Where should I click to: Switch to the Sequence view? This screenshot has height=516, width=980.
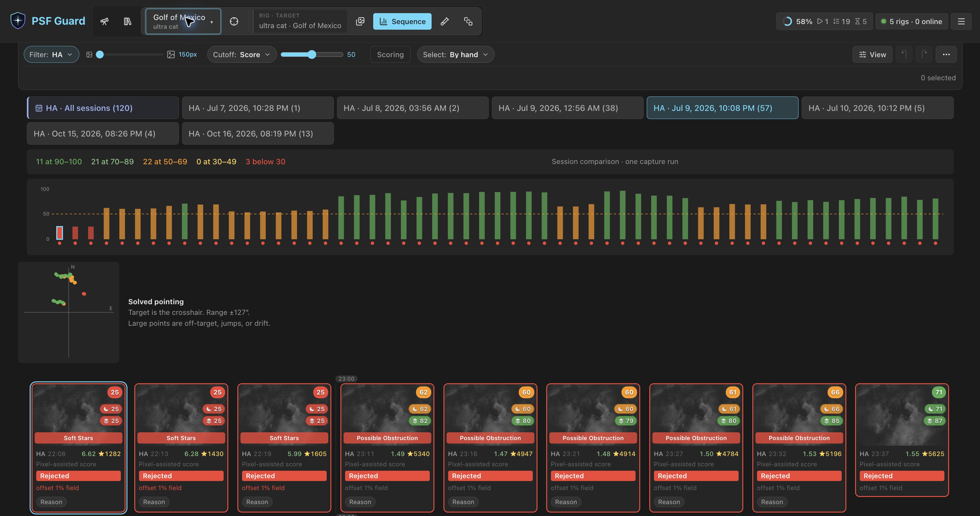(402, 21)
